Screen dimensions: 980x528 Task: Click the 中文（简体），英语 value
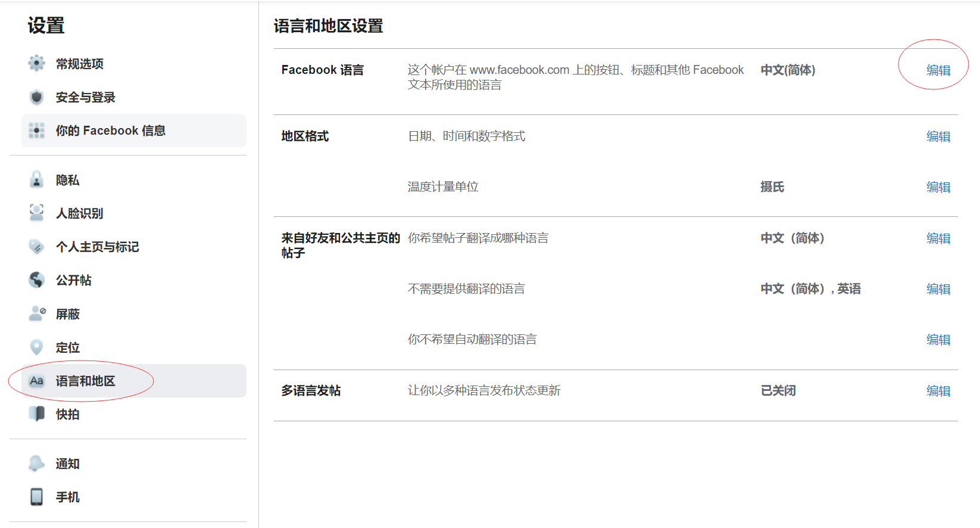coord(811,289)
